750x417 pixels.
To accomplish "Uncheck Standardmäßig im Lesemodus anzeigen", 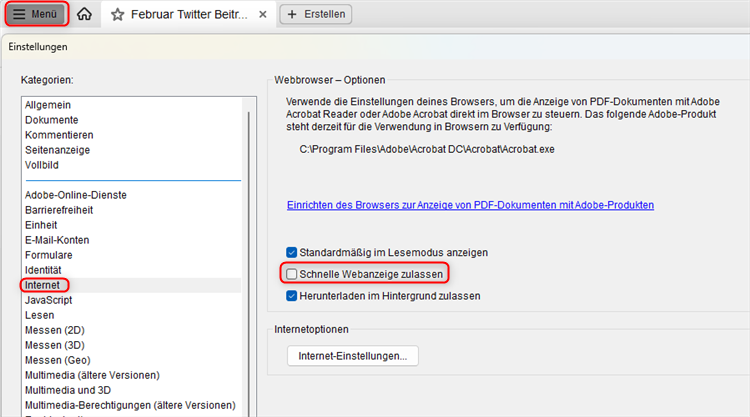I will point(291,252).
